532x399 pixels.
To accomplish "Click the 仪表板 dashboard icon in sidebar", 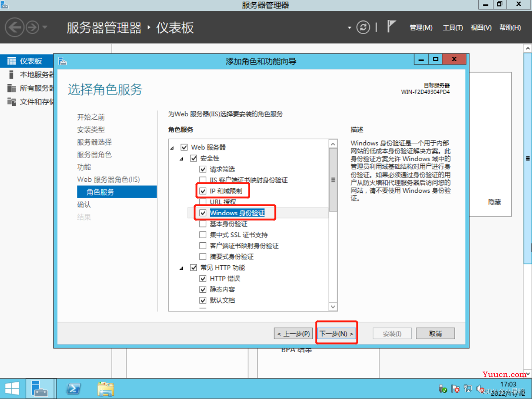I will coord(12,61).
